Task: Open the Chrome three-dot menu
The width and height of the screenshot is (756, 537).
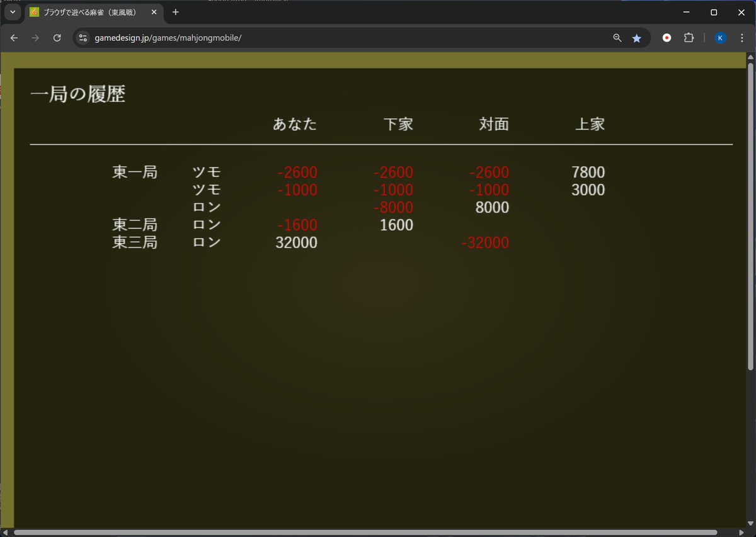Action: 743,38
